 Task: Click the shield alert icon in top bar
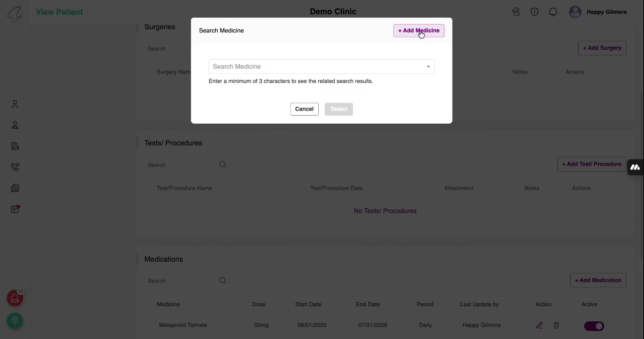click(x=534, y=12)
